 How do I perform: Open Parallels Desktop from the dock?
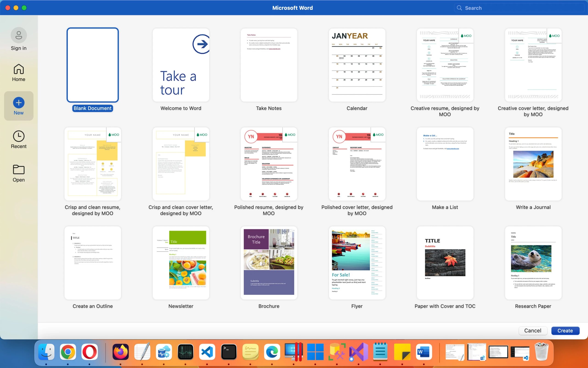point(294,352)
